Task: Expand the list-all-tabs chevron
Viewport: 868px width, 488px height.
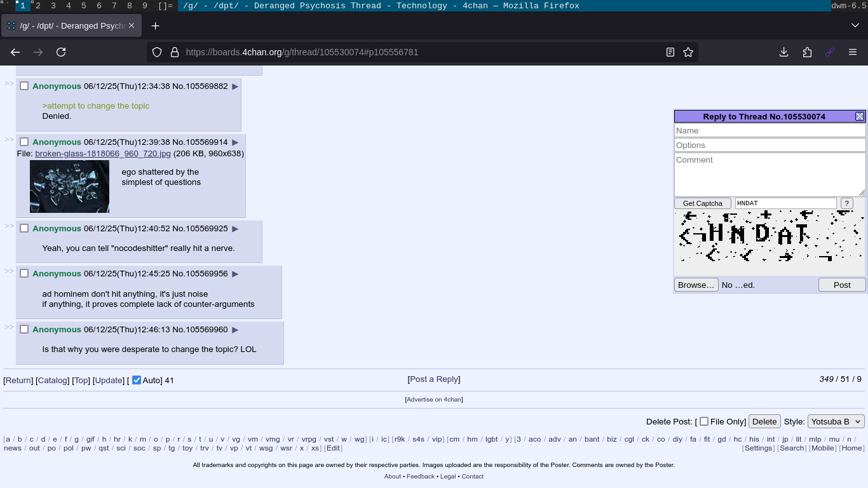Action: (855, 25)
